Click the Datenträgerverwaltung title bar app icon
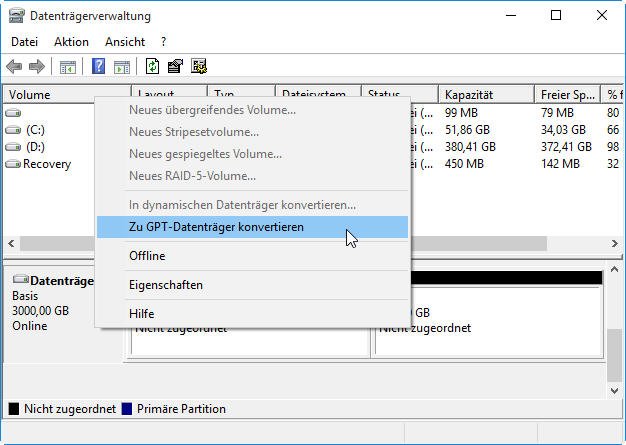This screenshot has height=445, width=626. [17, 16]
